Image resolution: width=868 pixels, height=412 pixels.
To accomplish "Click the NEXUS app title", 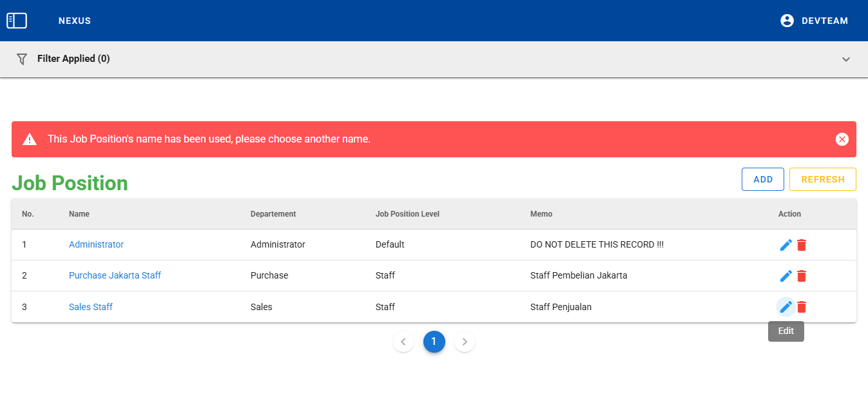I will [75, 21].
